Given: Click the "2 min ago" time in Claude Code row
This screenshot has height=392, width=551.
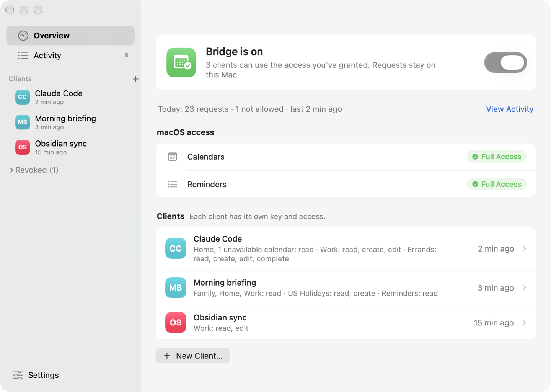Looking at the screenshot, I should 496,248.
